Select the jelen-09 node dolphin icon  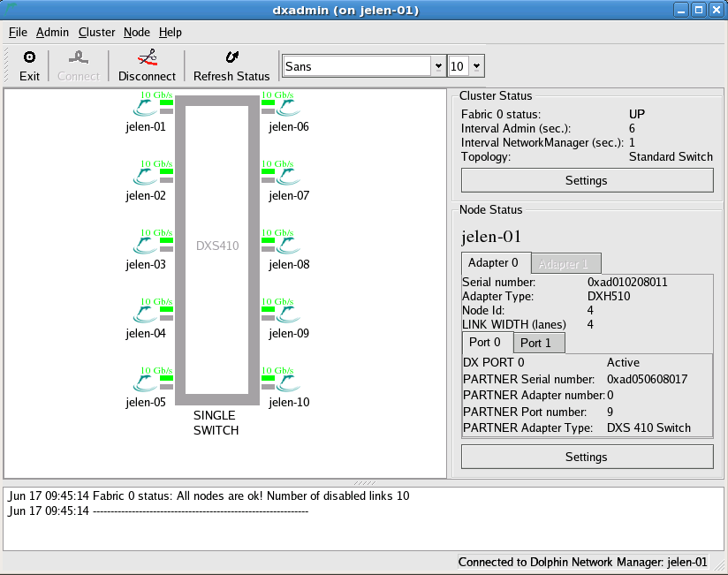(288, 314)
